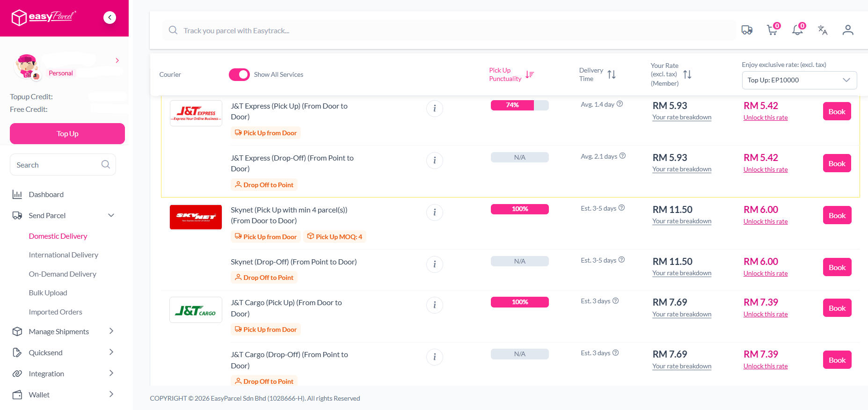Open the user account icon
Viewport: 868px width, 410px height.
click(x=848, y=30)
